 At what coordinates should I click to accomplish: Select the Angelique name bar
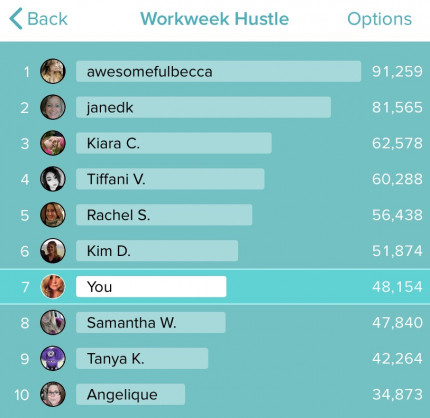(130, 395)
